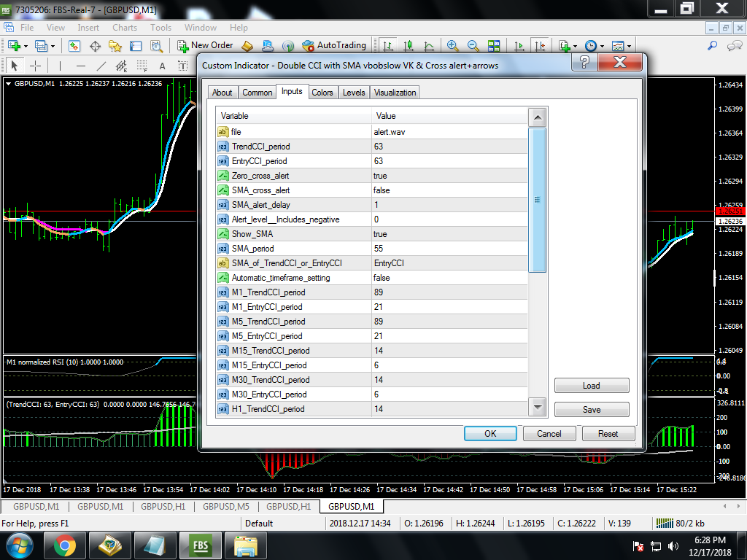
Task: Click the New Order toolbar button
Action: tap(205, 46)
